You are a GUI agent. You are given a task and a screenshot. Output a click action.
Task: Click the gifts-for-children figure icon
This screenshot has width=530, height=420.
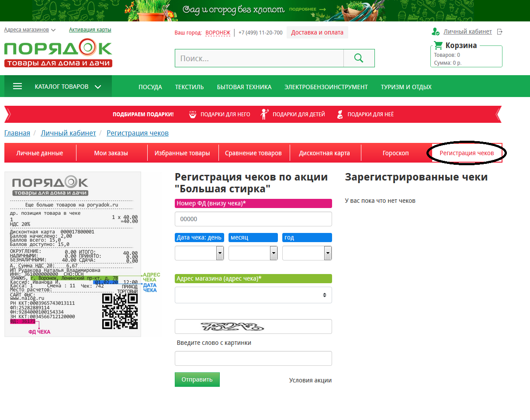click(265, 114)
